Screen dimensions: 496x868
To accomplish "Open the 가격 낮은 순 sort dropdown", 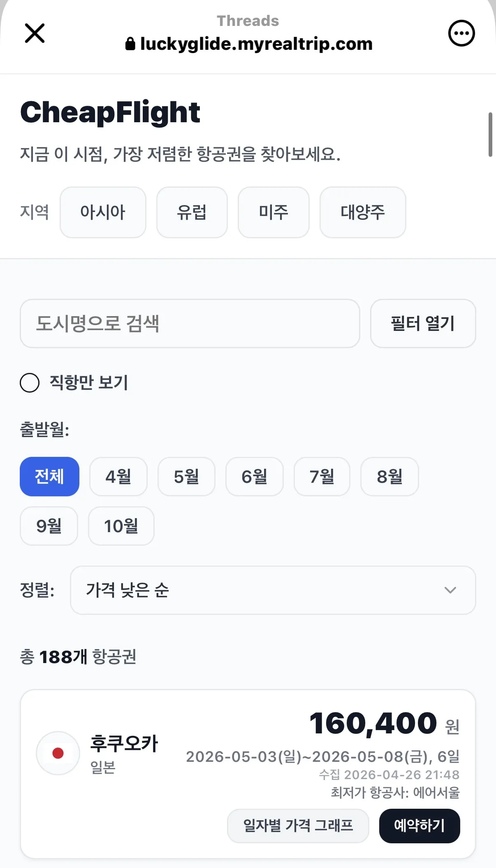I will point(272,590).
